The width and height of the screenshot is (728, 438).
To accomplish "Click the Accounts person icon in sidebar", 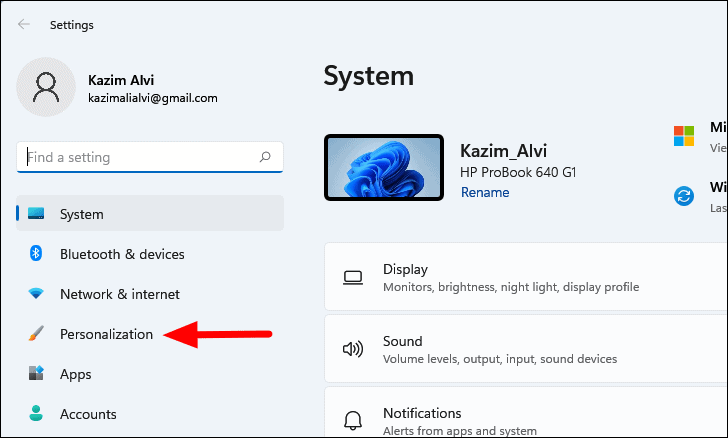I will pyautogui.click(x=36, y=413).
